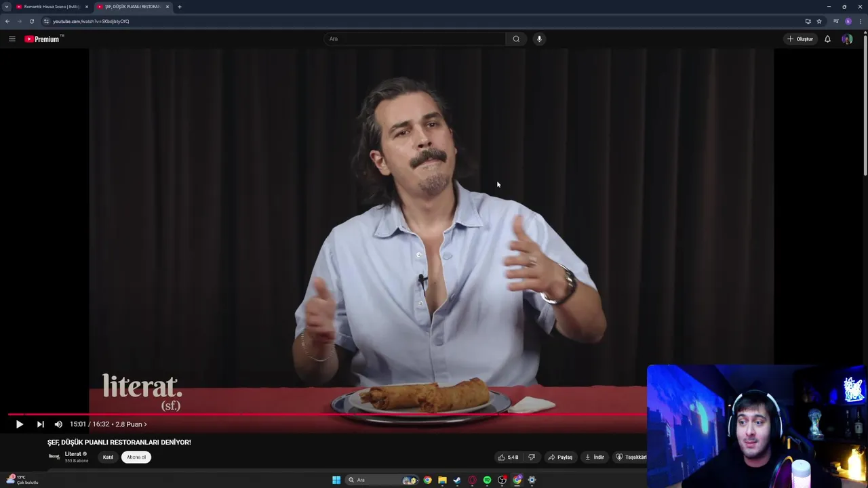Viewport: 868px width, 488px height.
Task: Open the Literat channel avatar
Action: (54, 457)
